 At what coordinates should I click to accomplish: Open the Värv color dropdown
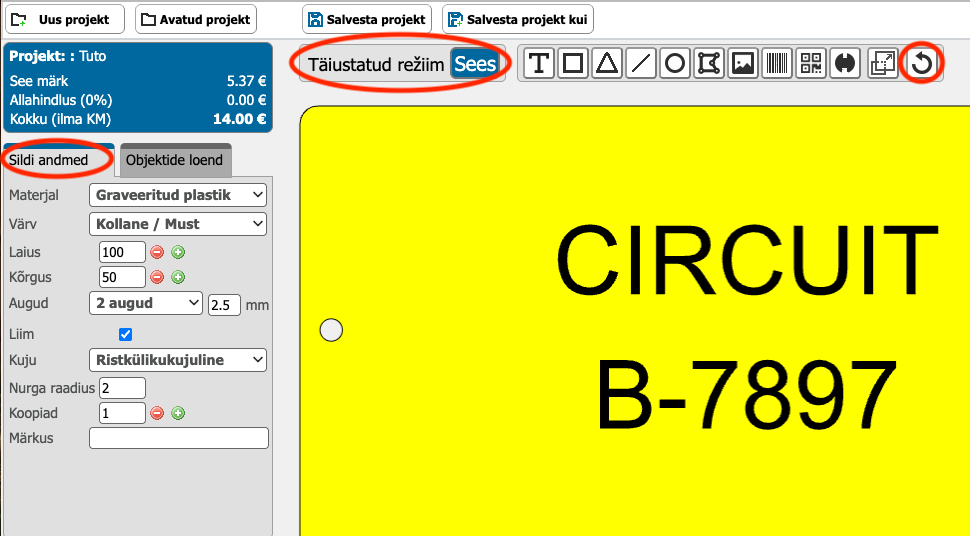(178, 224)
